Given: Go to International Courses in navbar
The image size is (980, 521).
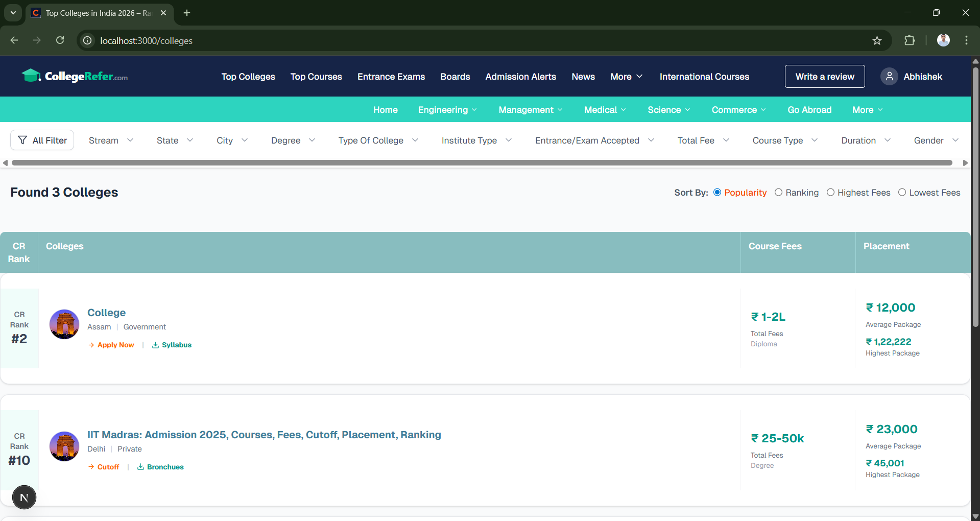Looking at the screenshot, I should (x=704, y=77).
